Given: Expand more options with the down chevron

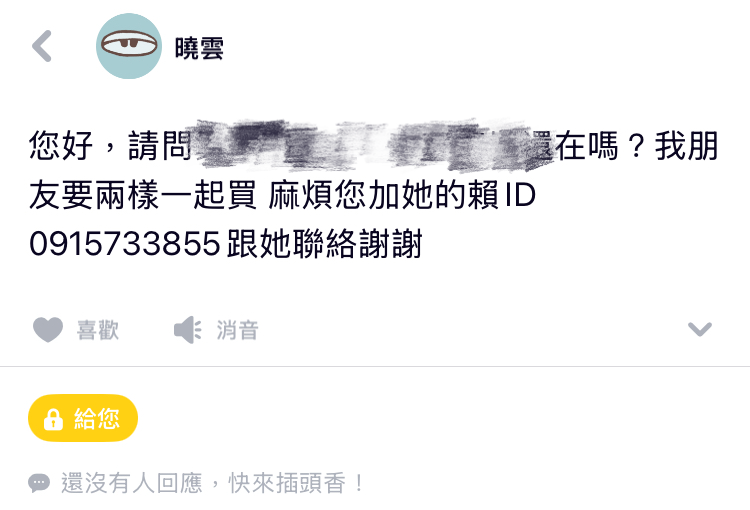Looking at the screenshot, I should (x=700, y=329).
